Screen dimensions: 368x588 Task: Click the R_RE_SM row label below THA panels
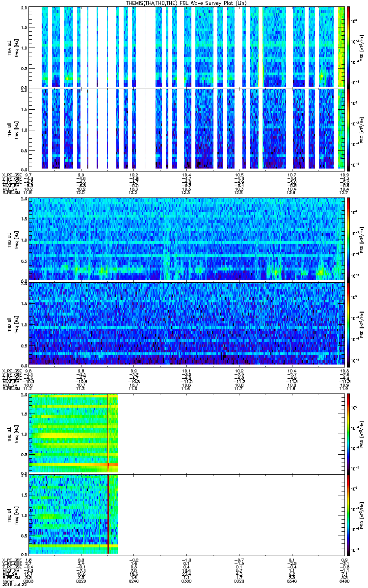pyautogui.click(x=11, y=193)
